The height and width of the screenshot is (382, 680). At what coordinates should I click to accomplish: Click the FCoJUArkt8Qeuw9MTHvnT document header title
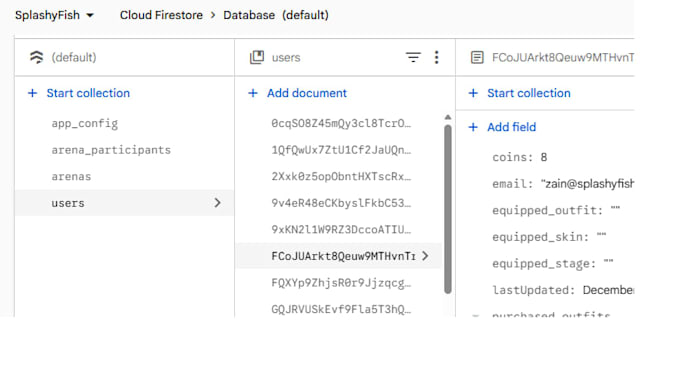pyautogui.click(x=562, y=57)
